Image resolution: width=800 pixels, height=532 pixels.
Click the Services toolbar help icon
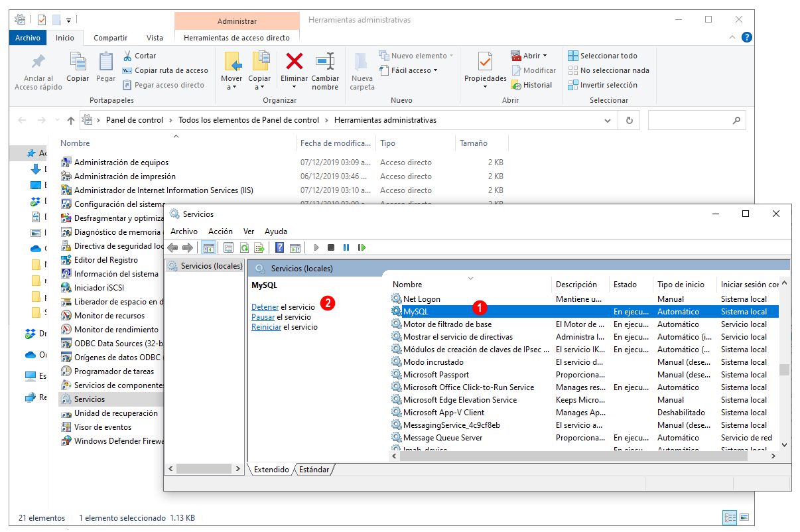pos(279,247)
